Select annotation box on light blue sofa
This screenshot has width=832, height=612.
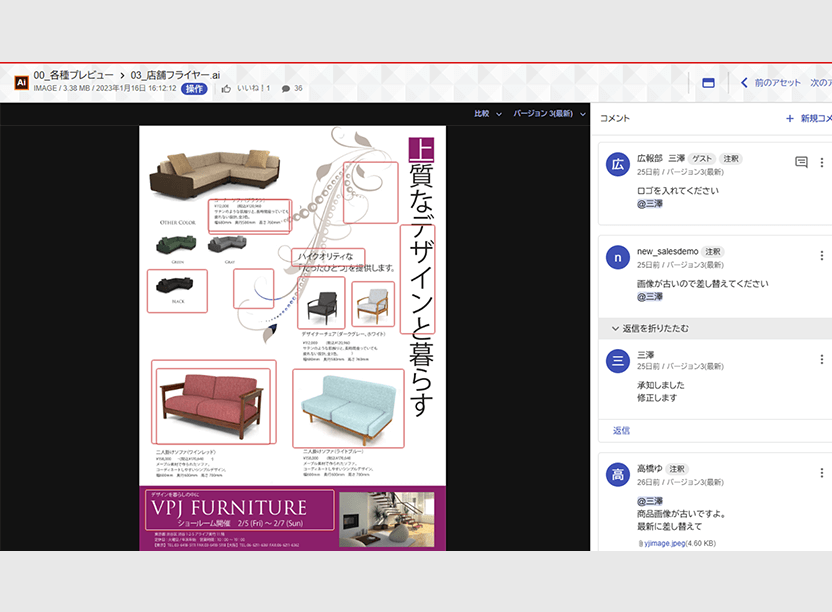coord(348,409)
